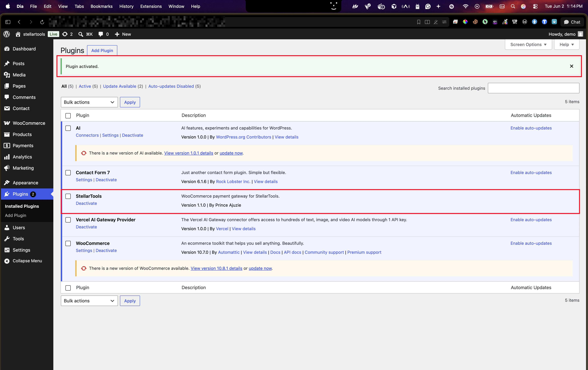The image size is (588, 370).
Task: Open the top Bulk actions dropdown
Action: (x=89, y=102)
